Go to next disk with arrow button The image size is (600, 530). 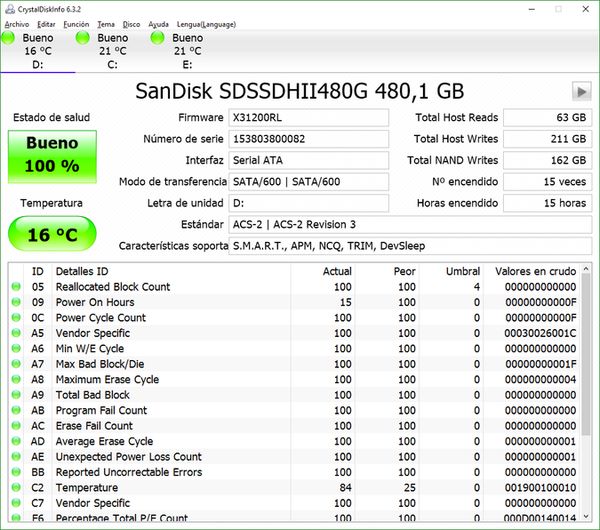tap(581, 91)
